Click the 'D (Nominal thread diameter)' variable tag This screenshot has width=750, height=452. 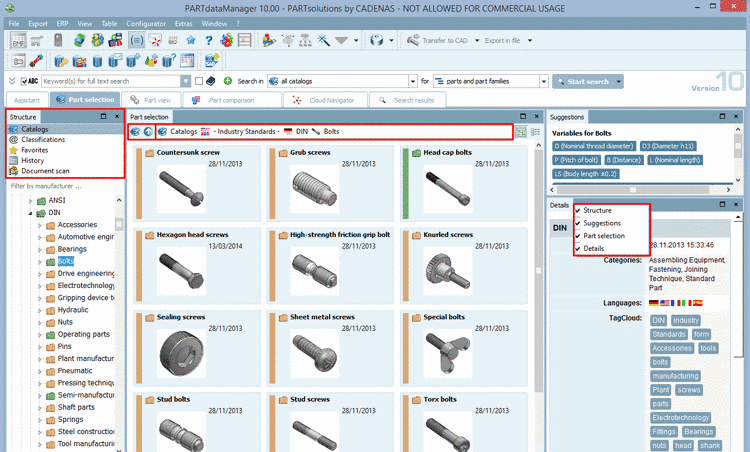[x=595, y=146]
